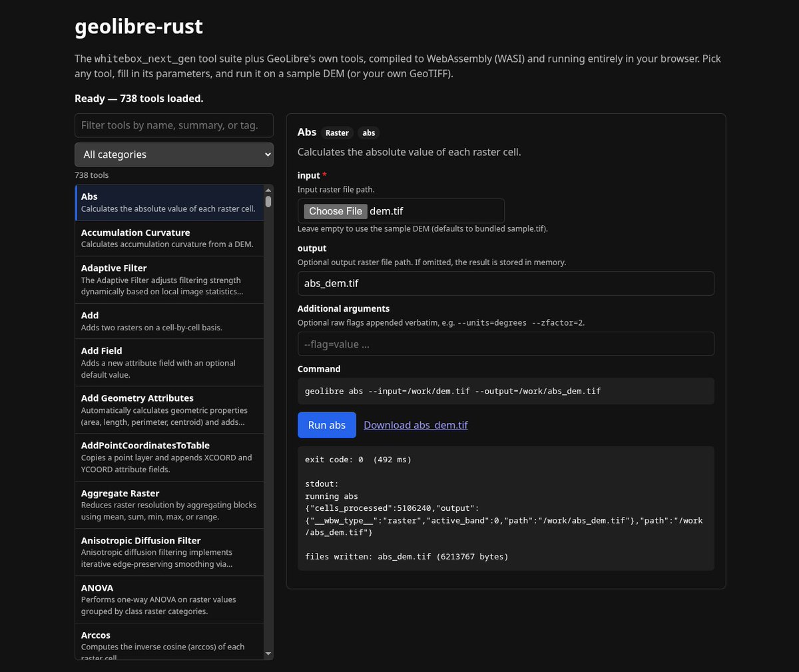799x672 pixels.
Task: Click the abs tag badge
Action: 369,133
